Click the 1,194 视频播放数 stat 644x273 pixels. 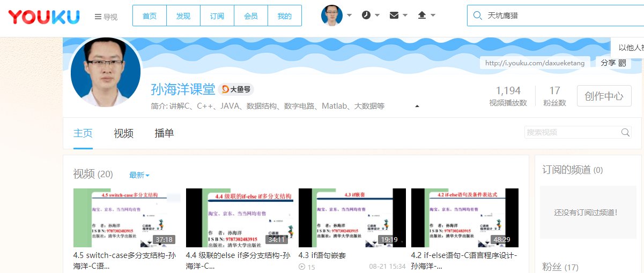click(508, 96)
